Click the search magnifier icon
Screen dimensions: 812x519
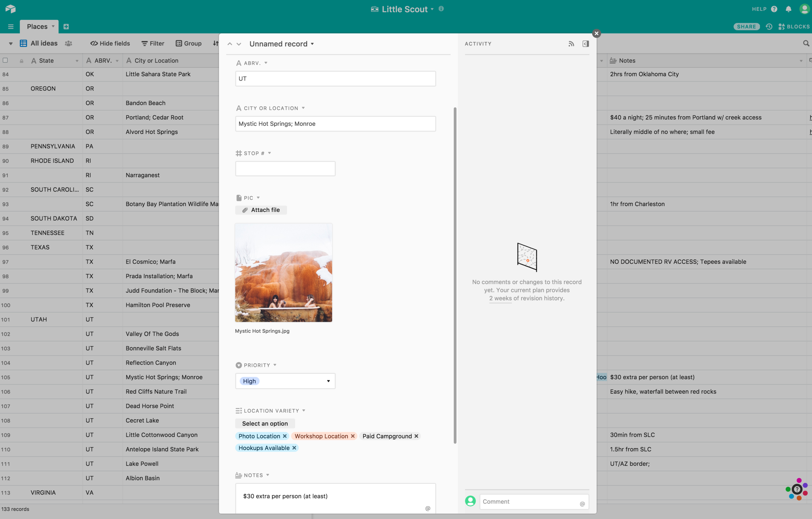(806, 43)
